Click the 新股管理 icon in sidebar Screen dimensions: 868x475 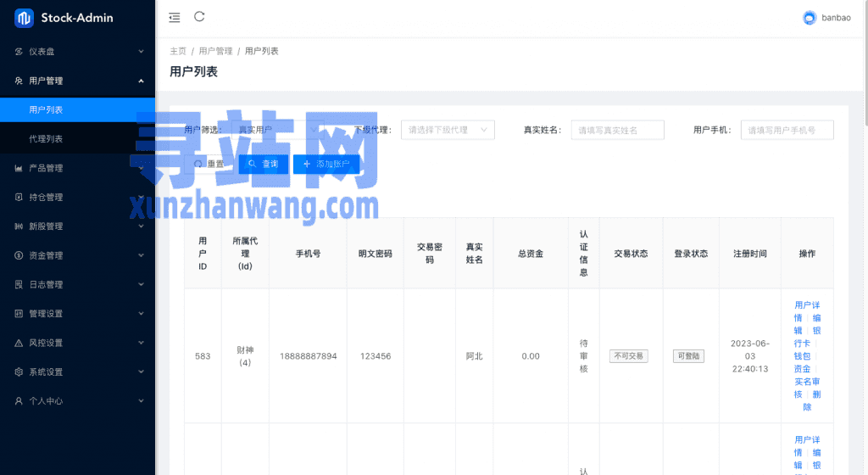[19, 226]
